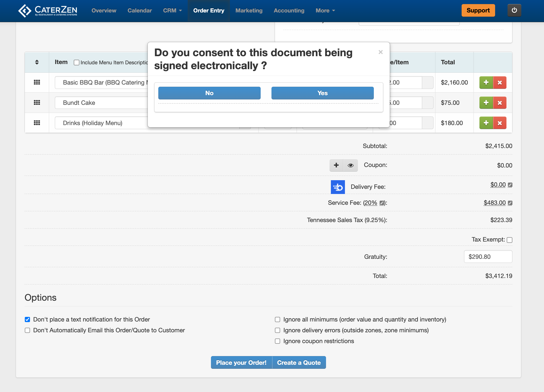Click the DoorDash delivery fee icon
This screenshot has height=392, width=544.
[338, 187]
